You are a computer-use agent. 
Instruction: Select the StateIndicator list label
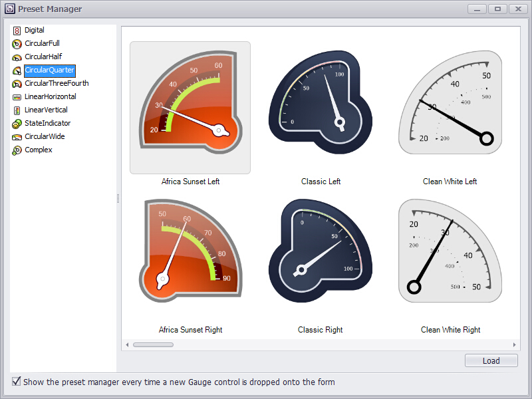point(47,123)
